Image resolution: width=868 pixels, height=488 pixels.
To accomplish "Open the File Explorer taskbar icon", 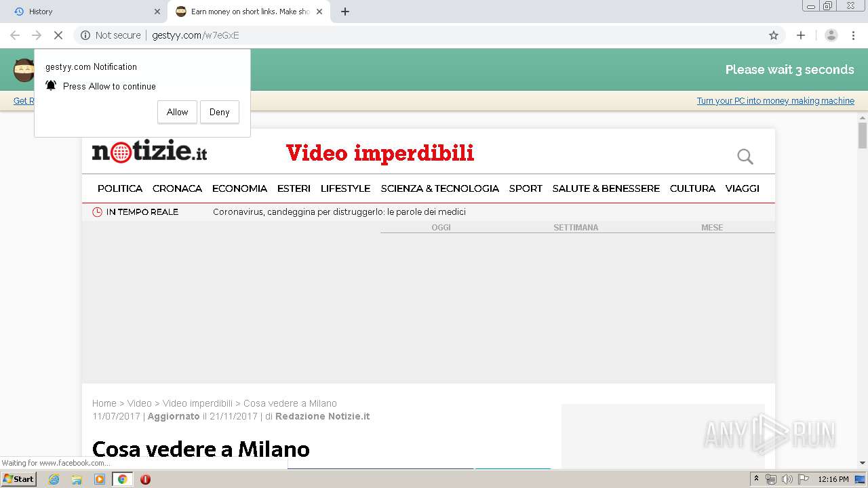I will tap(77, 479).
